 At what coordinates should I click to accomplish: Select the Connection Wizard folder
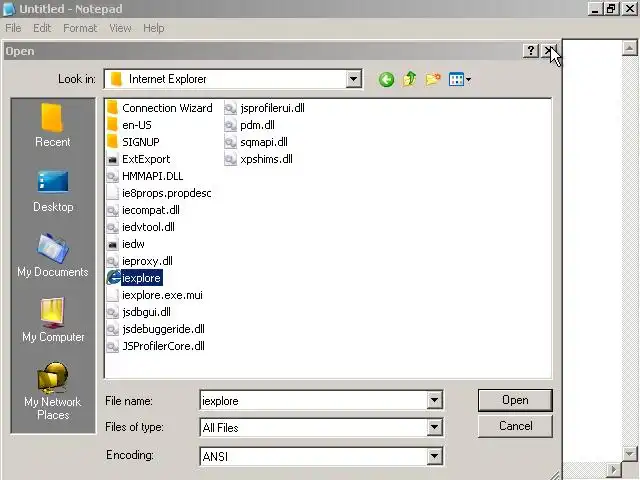pos(160,108)
